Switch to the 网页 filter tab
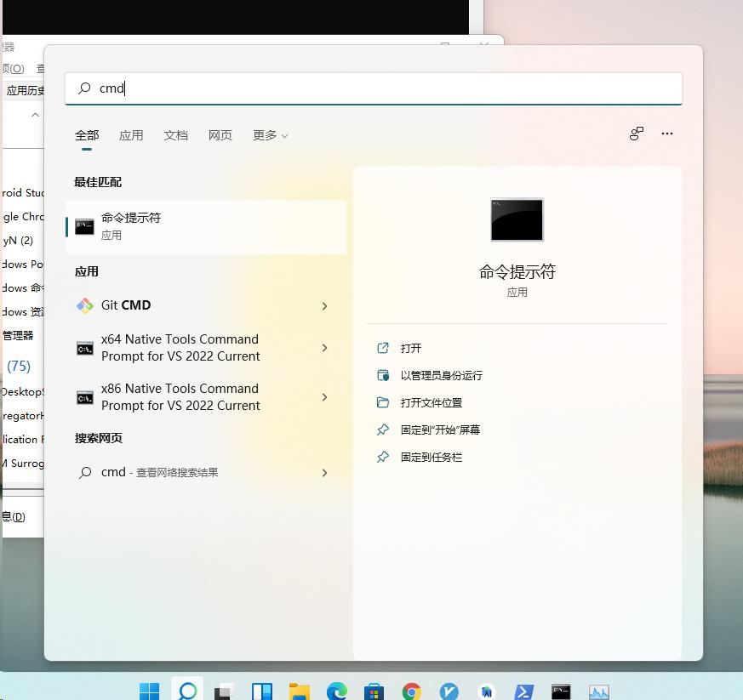Image resolution: width=743 pixels, height=700 pixels. 220,134
